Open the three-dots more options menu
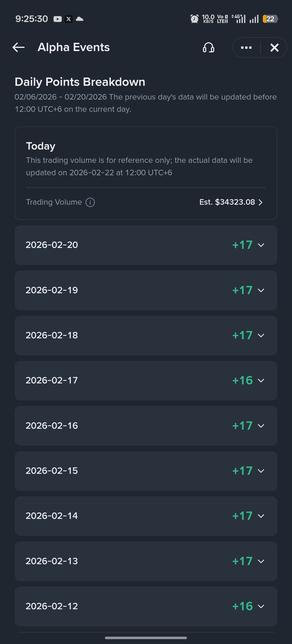The image size is (292, 644). 246,48
